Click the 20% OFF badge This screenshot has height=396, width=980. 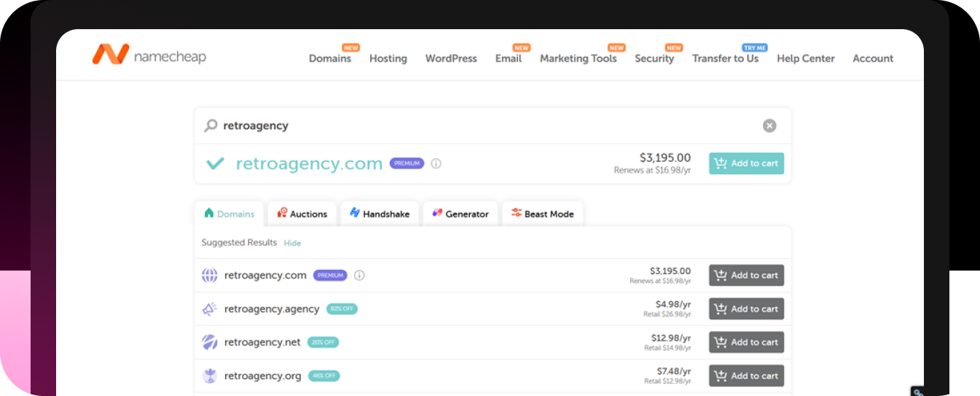323,342
